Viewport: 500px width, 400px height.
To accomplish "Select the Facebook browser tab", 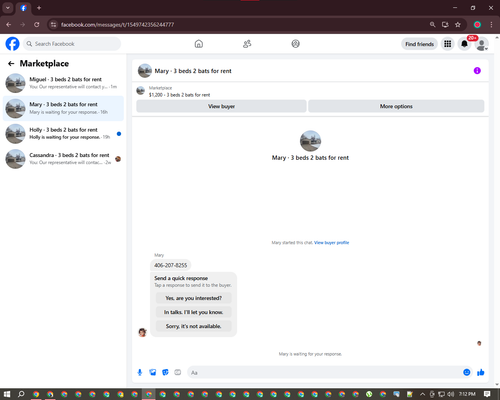I will [23, 8].
